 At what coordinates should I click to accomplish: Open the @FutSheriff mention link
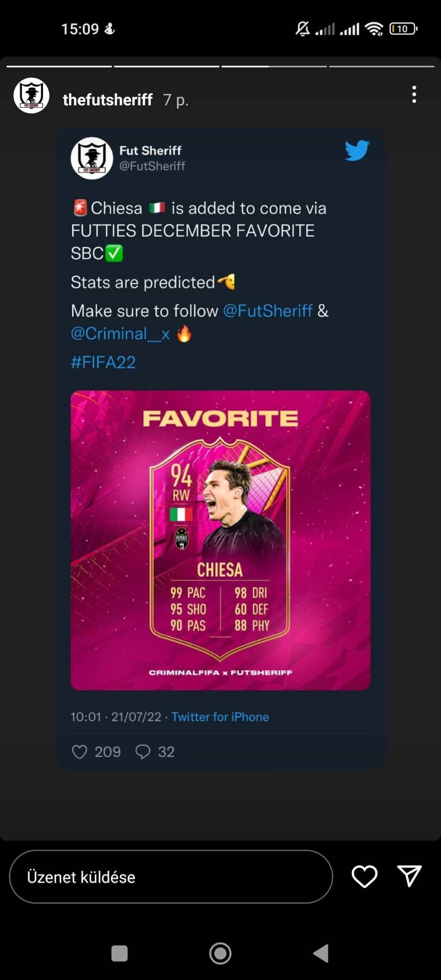click(x=267, y=311)
